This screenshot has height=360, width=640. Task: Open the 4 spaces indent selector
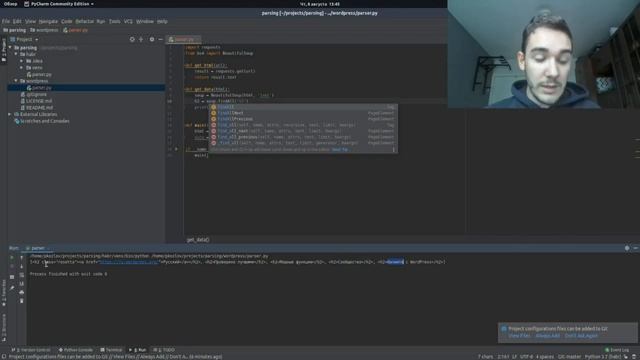pos(544,356)
